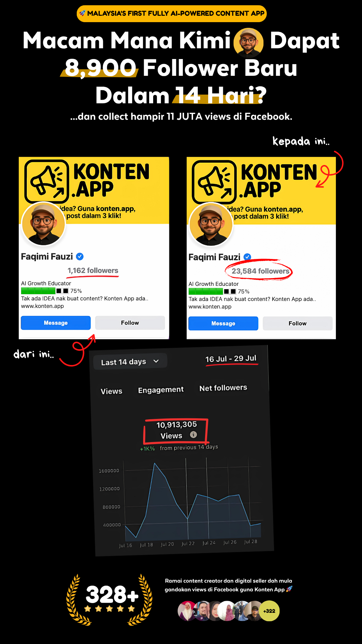Click the Message button on right profile card
362x644 pixels.
[x=223, y=323]
